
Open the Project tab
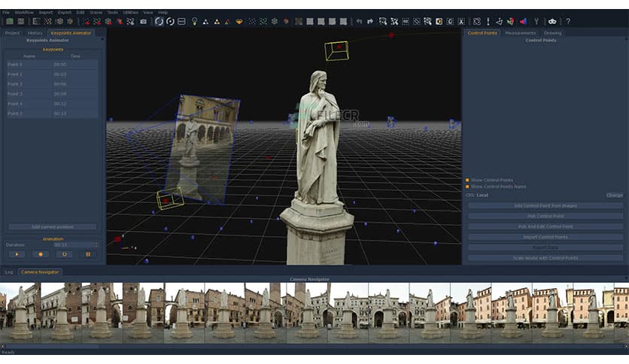12,33
